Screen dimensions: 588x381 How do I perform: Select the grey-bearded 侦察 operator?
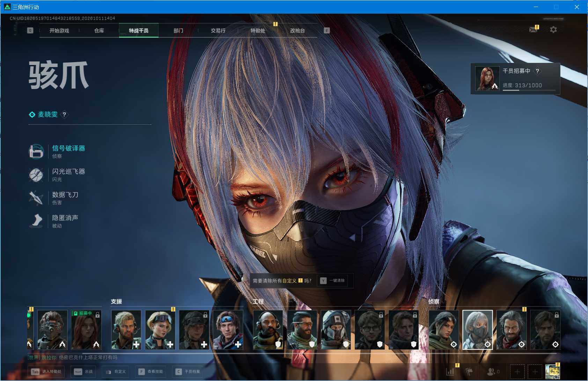(x=511, y=330)
